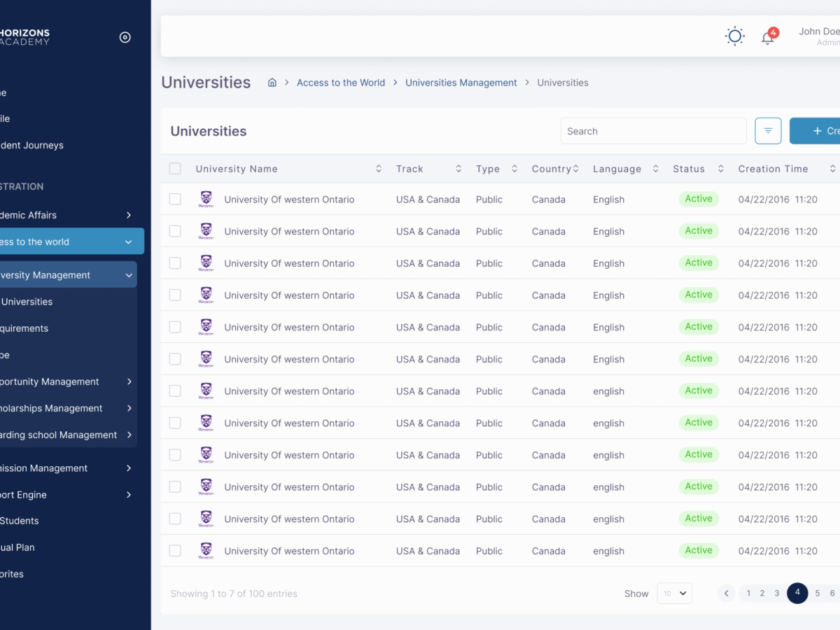Open the Show entries per page dropdown
The image size is (840, 630).
(x=675, y=594)
